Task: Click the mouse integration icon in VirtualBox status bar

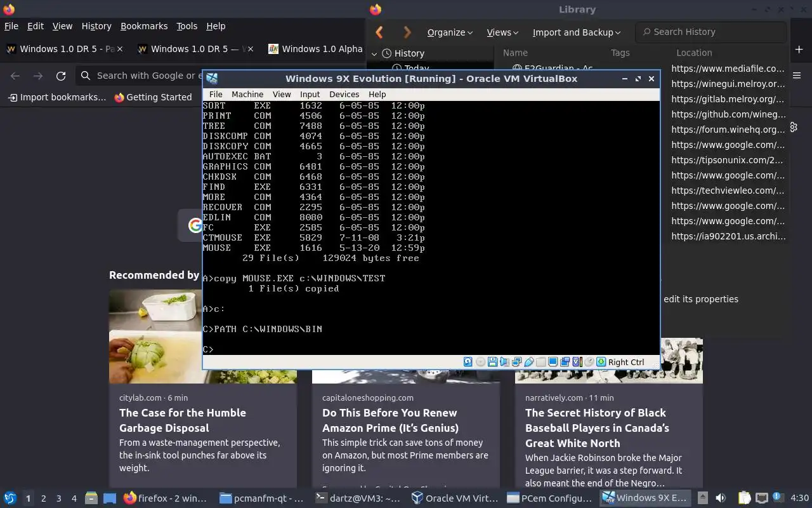Action: click(589, 362)
